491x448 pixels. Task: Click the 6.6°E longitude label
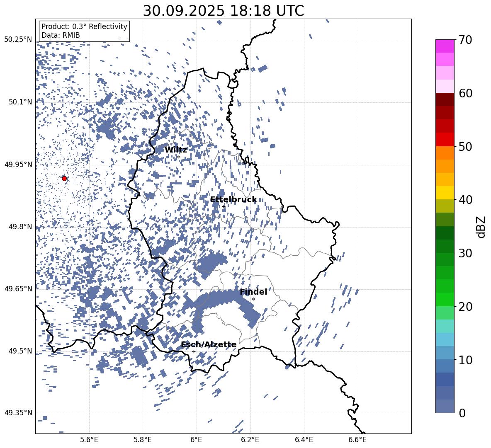(357, 440)
